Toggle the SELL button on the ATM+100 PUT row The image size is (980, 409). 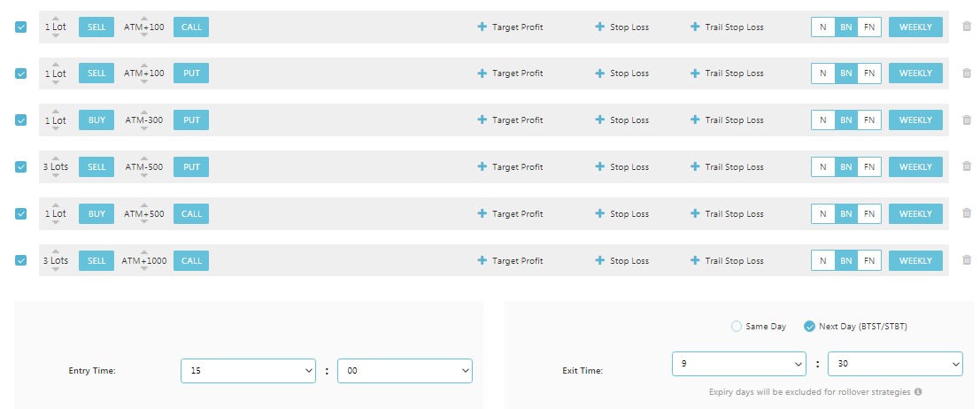(x=96, y=73)
